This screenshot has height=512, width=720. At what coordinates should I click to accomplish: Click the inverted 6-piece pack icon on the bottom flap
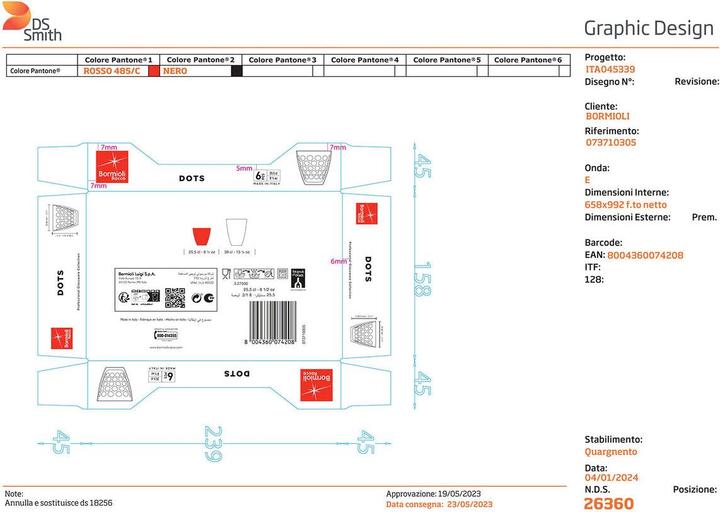tap(163, 376)
